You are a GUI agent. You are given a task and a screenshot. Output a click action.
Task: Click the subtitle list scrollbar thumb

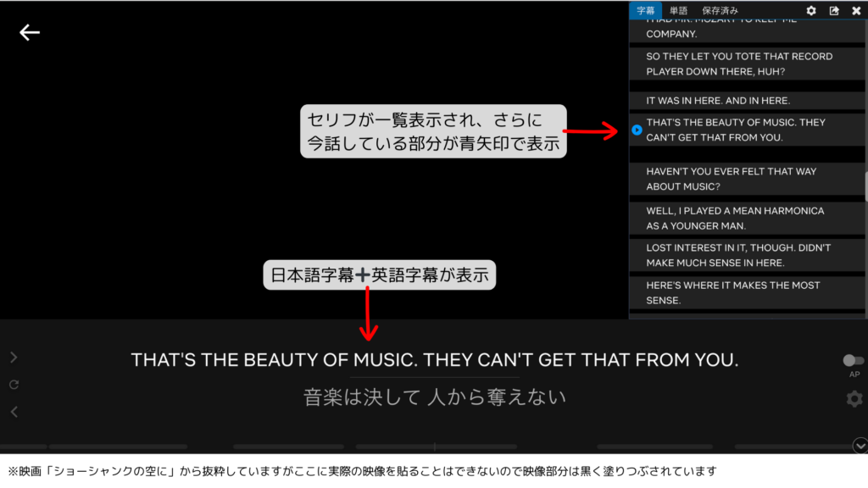865,186
